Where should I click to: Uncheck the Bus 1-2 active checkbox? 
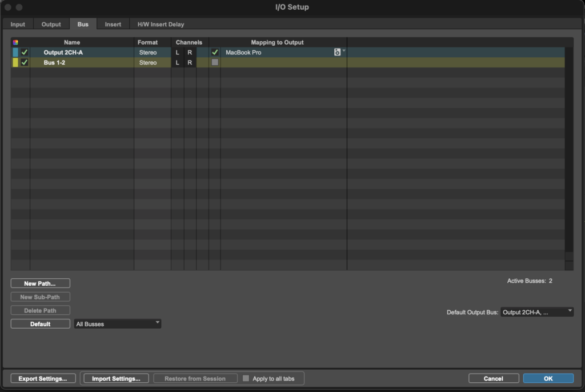click(x=25, y=63)
